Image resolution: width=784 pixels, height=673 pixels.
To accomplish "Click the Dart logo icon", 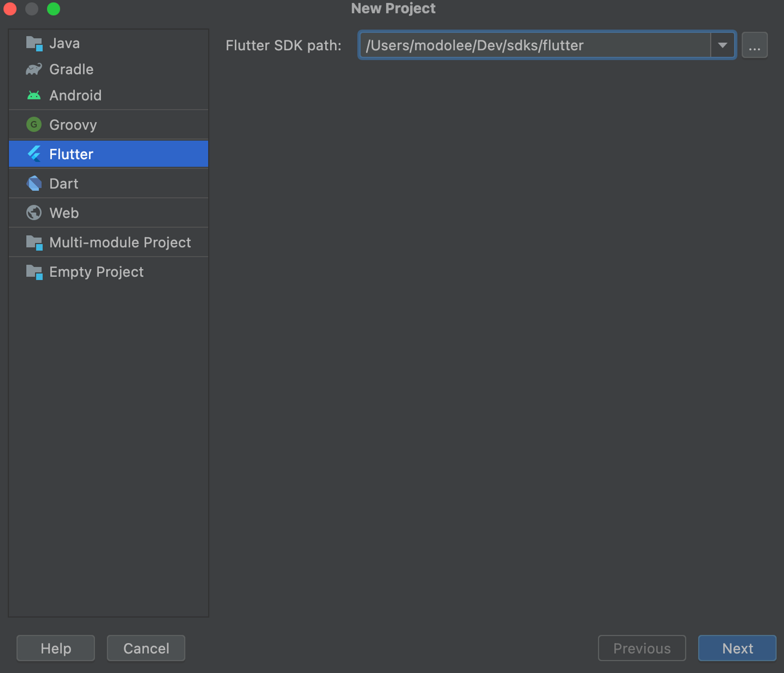I will point(34,183).
